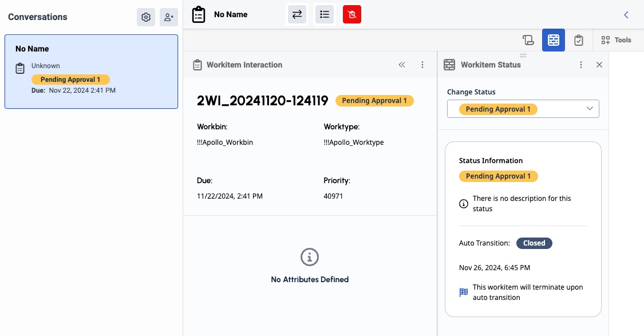
Task: Click the Workitem Interaction panel header icon
Action: click(197, 65)
